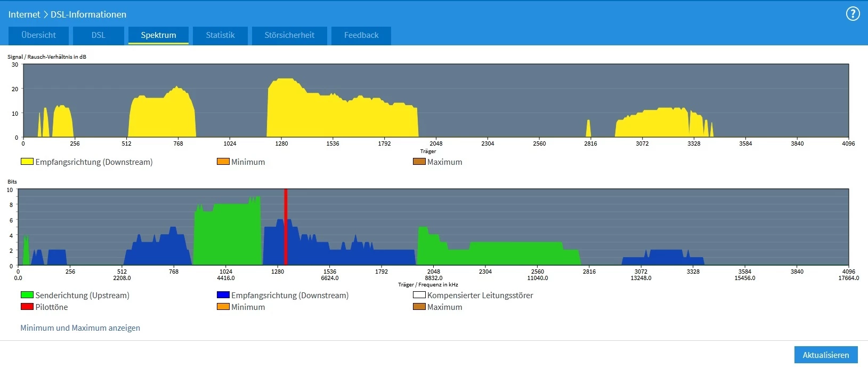Viewport: 868px width, 367px height.
Task: Click red Pilottöne legend swatch
Action: [27, 307]
